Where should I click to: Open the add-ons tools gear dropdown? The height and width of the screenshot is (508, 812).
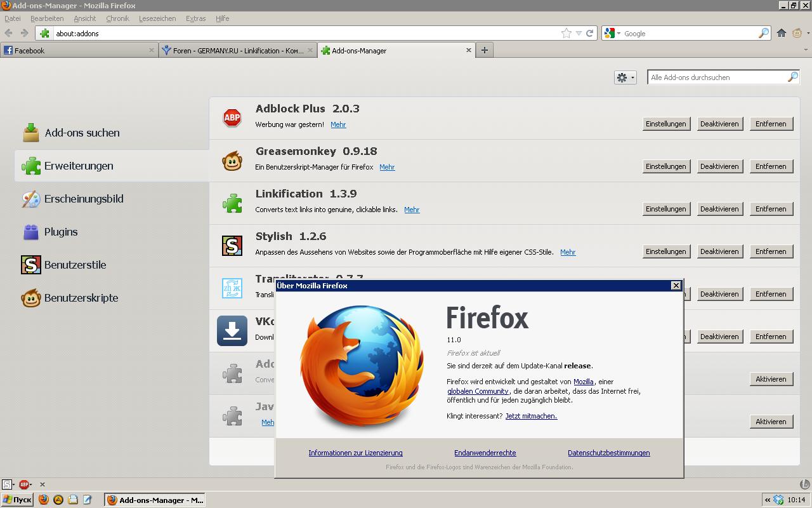tap(625, 77)
